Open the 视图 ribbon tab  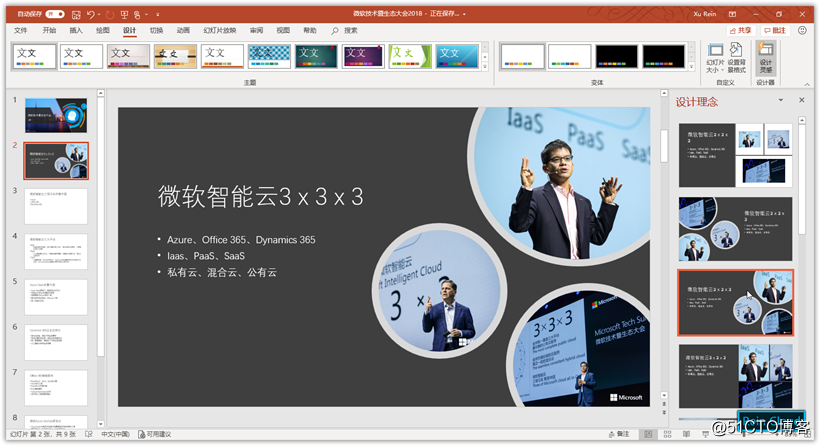[x=283, y=30]
